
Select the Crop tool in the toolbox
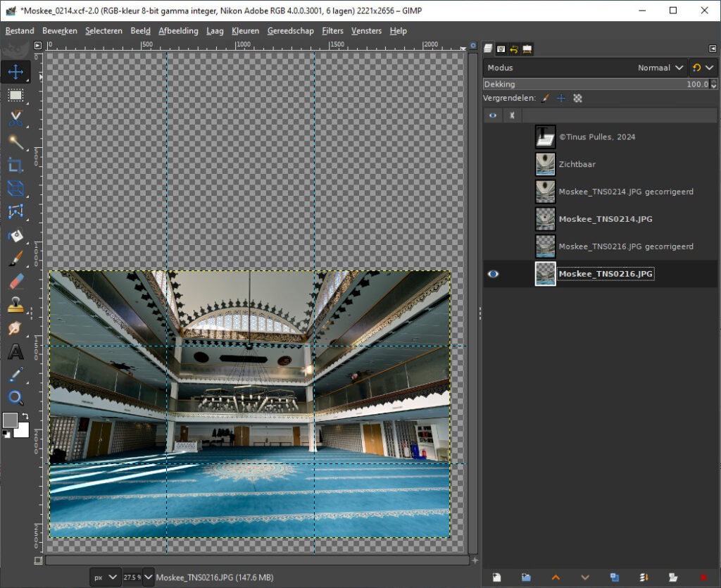[15, 165]
